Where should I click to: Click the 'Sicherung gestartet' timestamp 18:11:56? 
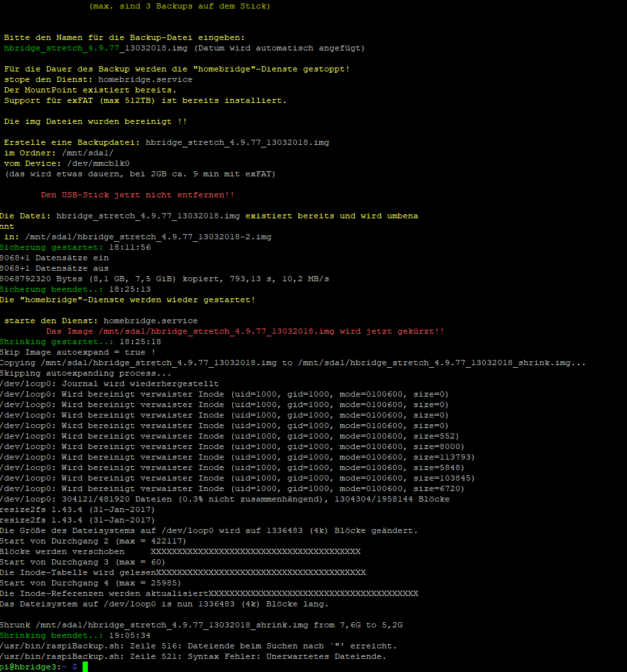pos(130,247)
